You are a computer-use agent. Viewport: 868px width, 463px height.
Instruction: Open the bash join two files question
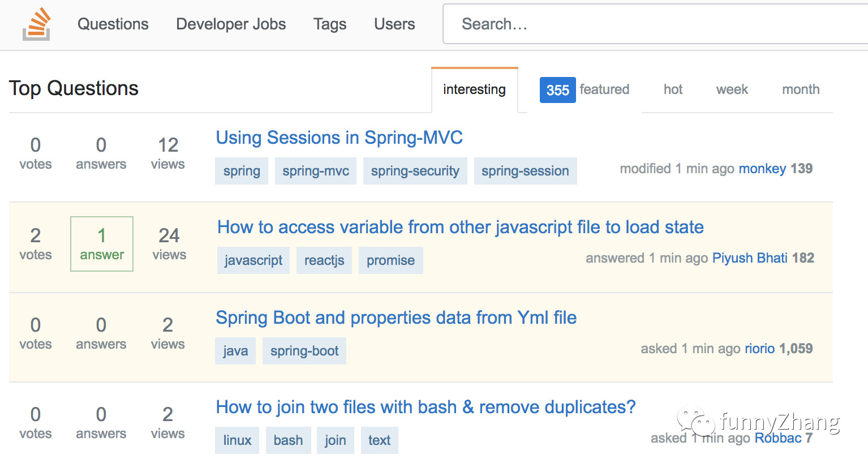pyautogui.click(x=426, y=407)
